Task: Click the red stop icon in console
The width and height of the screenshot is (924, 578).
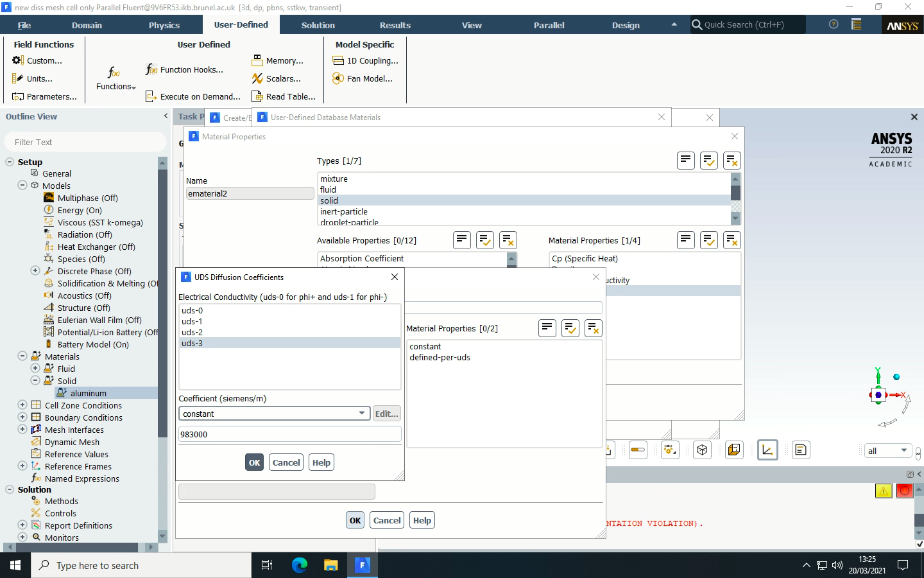Action: click(905, 491)
